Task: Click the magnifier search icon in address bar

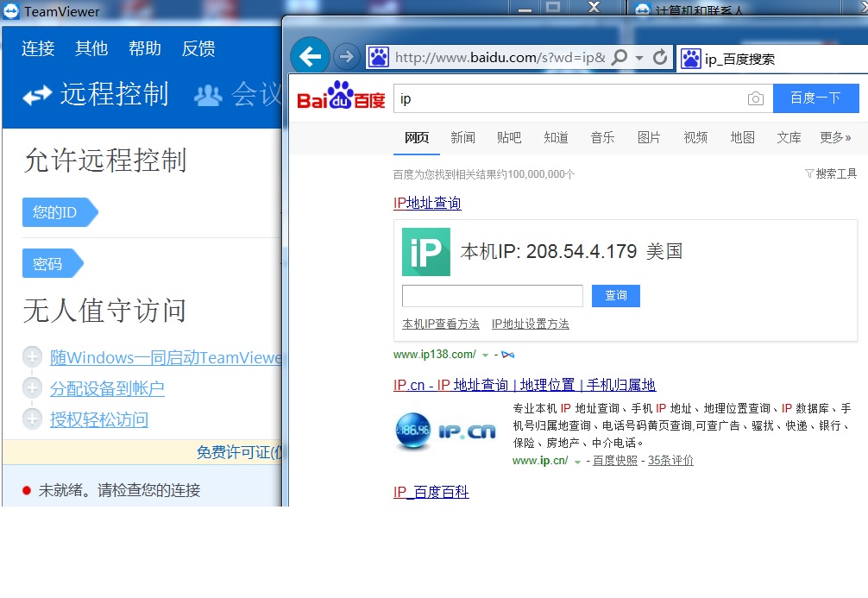Action: 620,57
